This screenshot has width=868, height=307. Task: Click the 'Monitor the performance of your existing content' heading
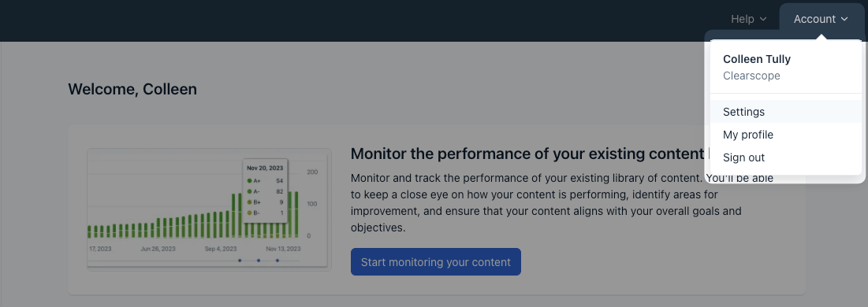click(x=527, y=153)
